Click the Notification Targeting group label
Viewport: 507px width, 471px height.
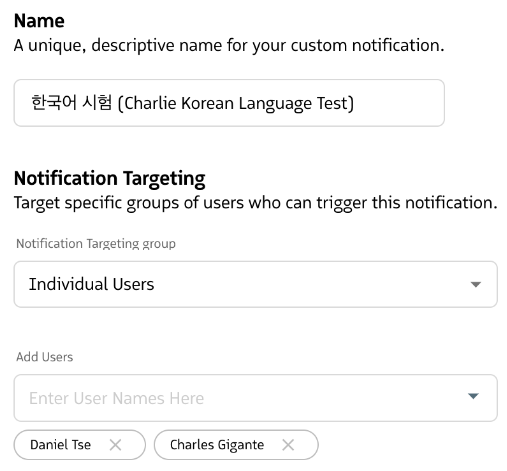[x=96, y=244]
